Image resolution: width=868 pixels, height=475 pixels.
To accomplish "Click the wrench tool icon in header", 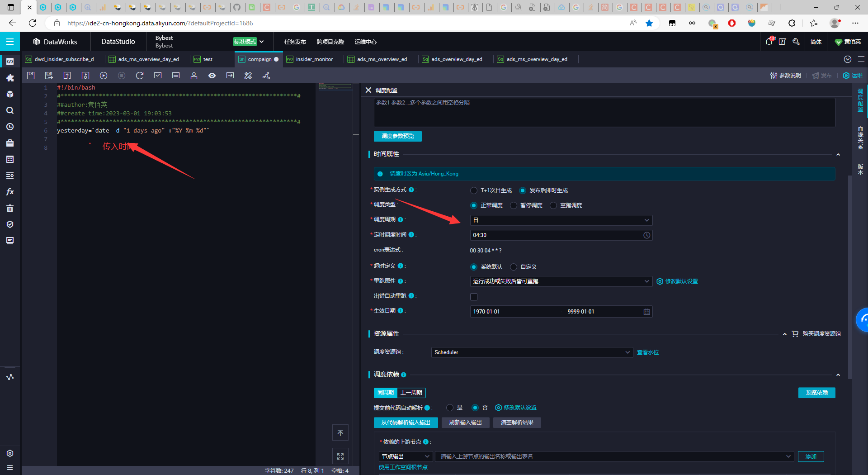I will click(796, 42).
